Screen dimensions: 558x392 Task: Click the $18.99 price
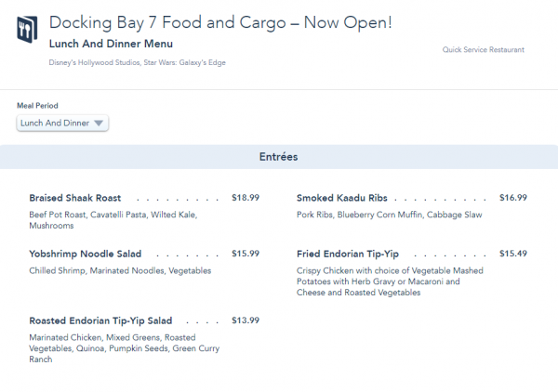click(x=246, y=198)
